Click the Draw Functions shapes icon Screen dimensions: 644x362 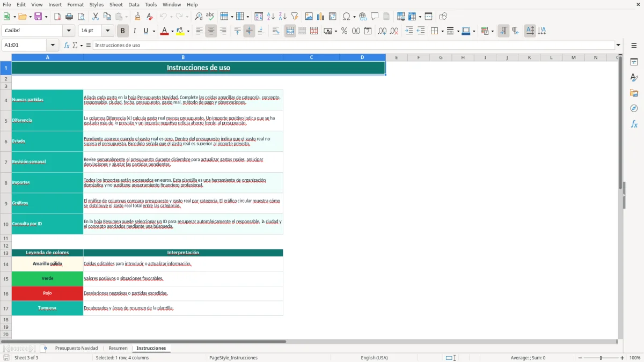click(x=443, y=17)
